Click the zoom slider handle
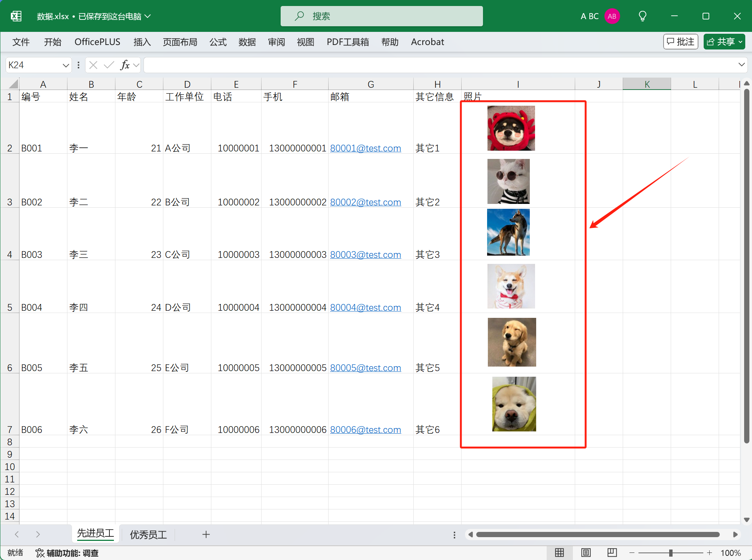This screenshot has width=752, height=560. coord(671,553)
